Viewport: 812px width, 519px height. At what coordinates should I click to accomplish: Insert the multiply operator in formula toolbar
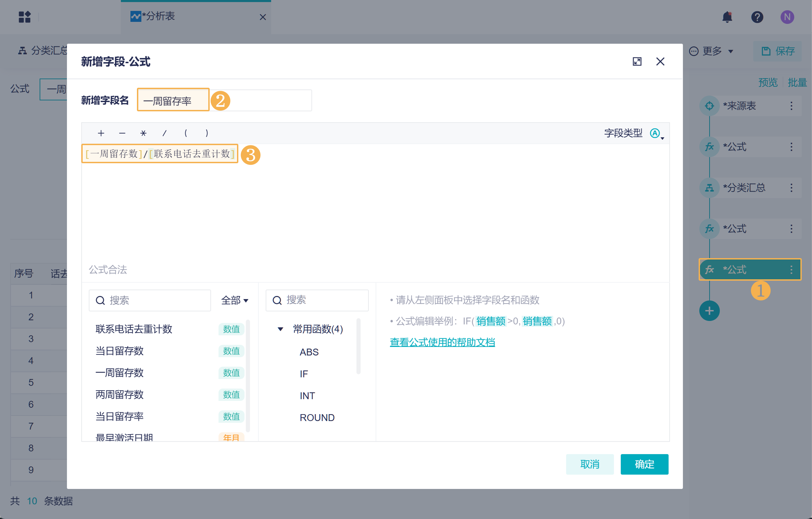143,133
